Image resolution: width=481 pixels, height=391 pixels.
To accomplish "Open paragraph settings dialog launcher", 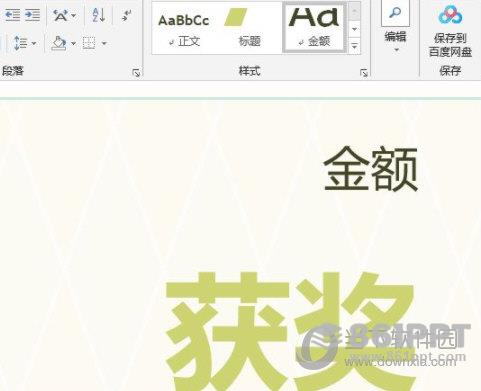I will pos(136,73).
